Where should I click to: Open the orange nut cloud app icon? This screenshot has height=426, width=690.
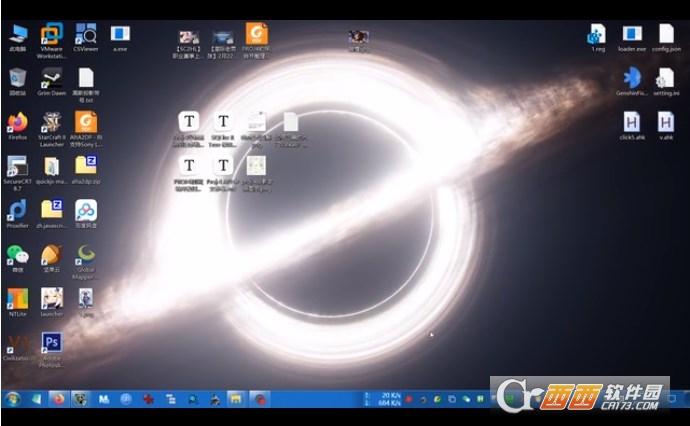click(x=51, y=258)
